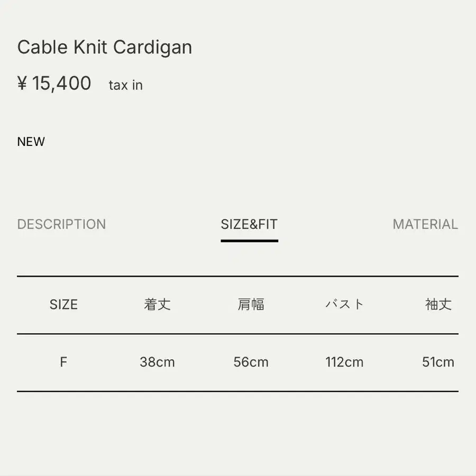Click the 51cm sleeve length value

(x=438, y=362)
